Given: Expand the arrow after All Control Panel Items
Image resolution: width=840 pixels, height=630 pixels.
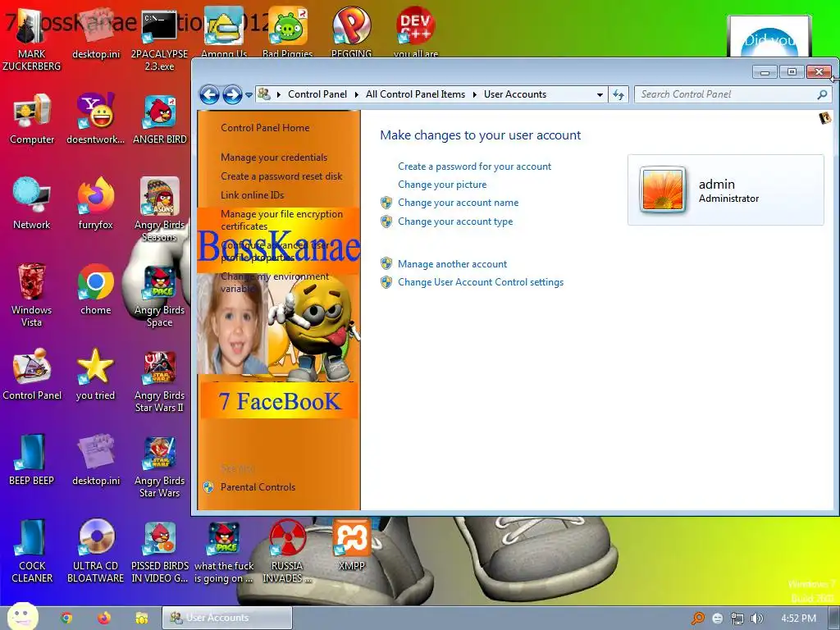Looking at the screenshot, I should [x=475, y=95].
